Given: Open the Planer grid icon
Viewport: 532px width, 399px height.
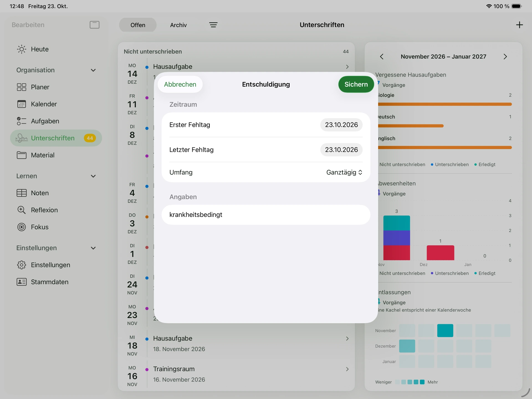Looking at the screenshot, I should point(22,87).
